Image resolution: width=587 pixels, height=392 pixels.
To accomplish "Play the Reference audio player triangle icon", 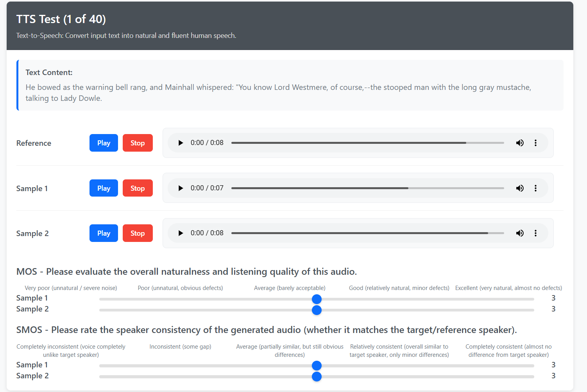I will (181, 143).
